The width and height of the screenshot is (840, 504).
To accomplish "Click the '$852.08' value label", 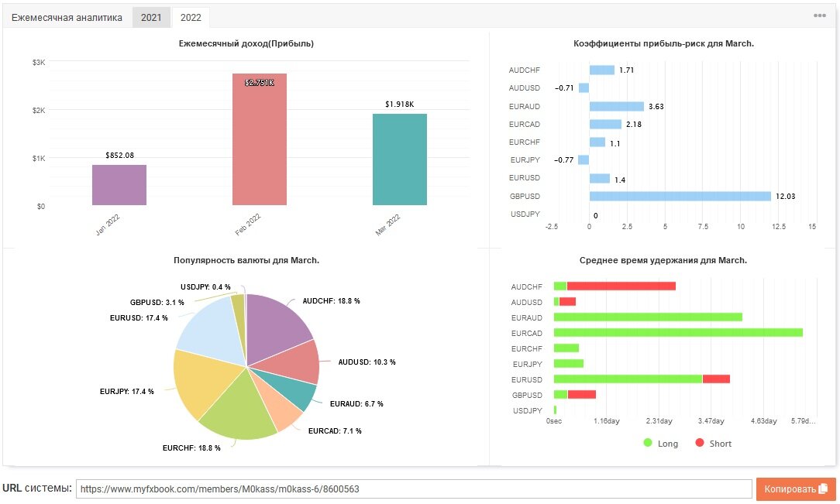I will point(119,155).
